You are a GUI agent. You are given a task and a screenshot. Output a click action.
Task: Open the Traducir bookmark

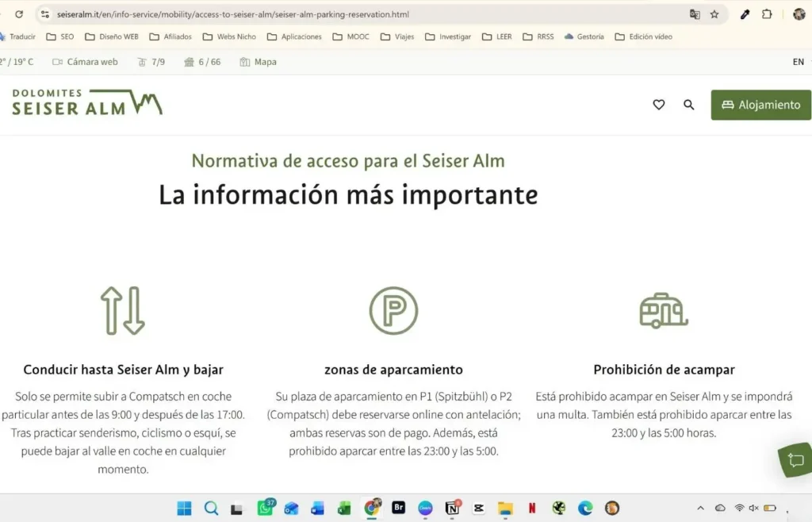pos(18,36)
